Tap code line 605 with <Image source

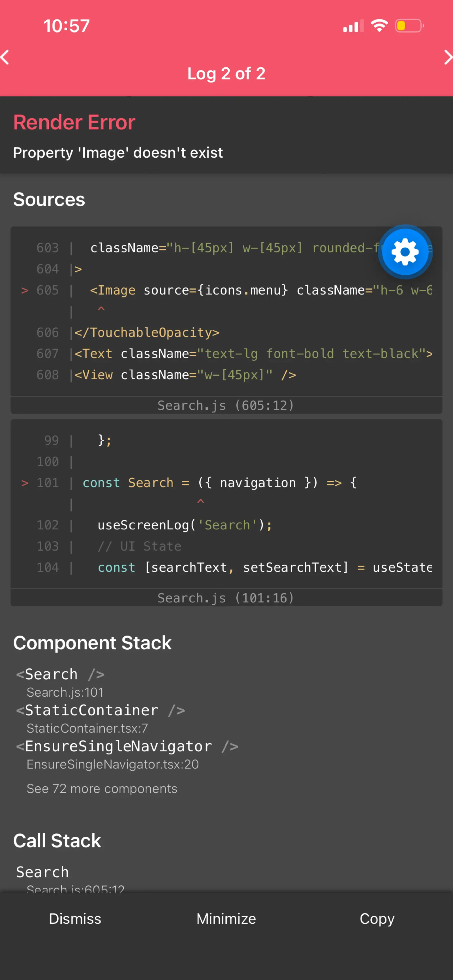226,290
